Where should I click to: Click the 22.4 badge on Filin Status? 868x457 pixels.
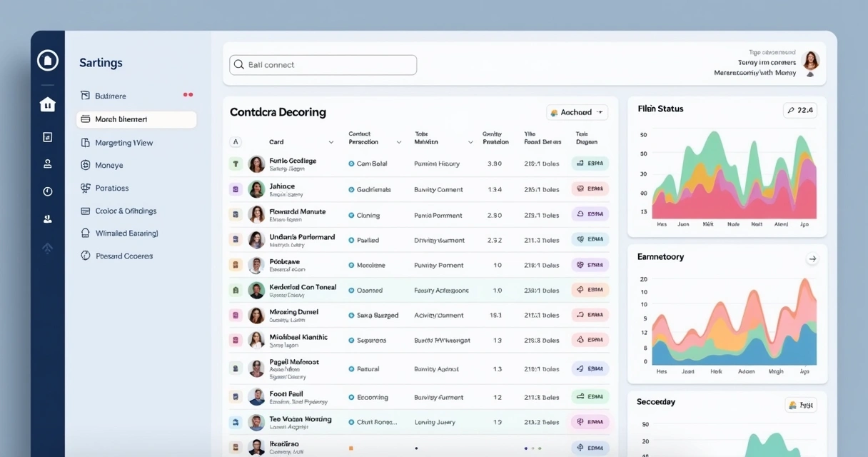click(801, 110)
